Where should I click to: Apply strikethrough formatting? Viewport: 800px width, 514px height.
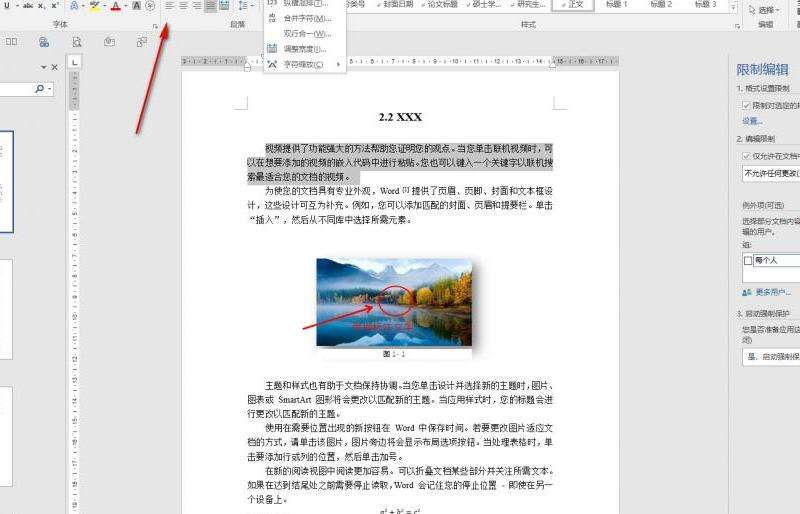pos(28,6)
